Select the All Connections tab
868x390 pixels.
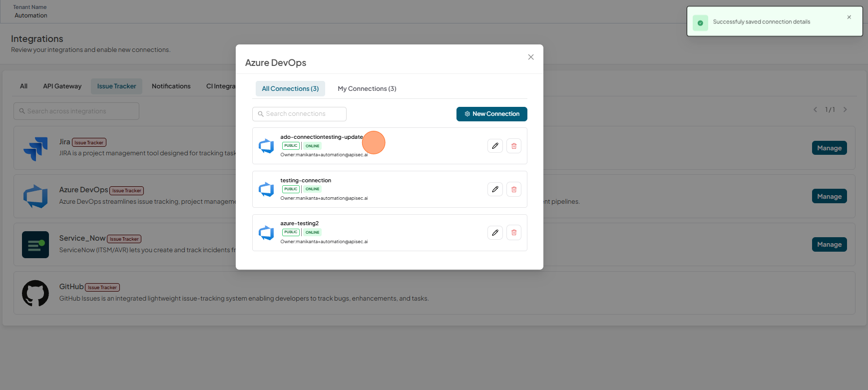[x=290, y=88]
